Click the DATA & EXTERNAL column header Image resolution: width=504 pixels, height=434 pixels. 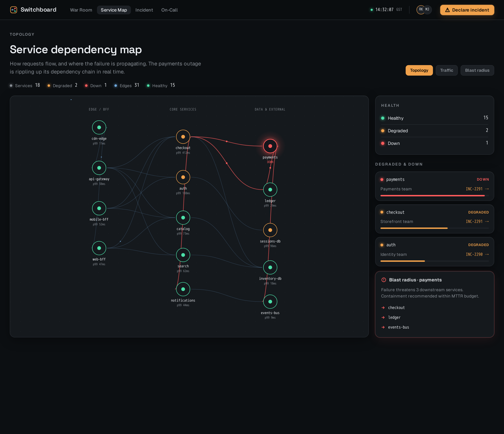[270, 110]
